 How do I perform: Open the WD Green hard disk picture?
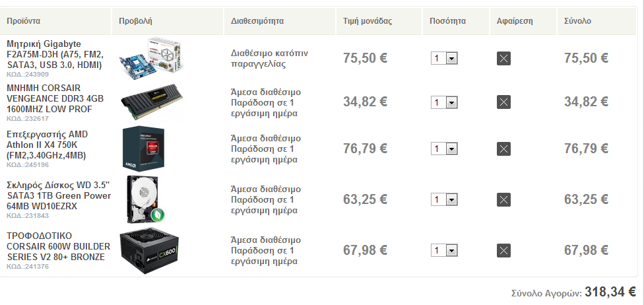[x=145, y=199]
